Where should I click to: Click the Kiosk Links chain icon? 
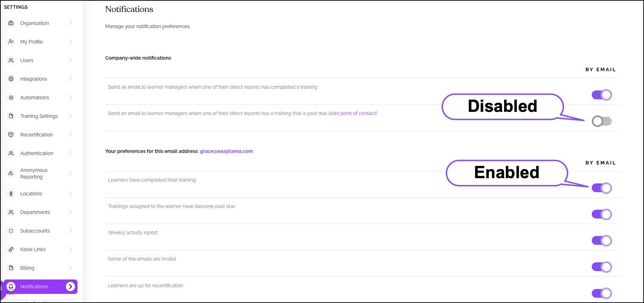pos(11,249)
